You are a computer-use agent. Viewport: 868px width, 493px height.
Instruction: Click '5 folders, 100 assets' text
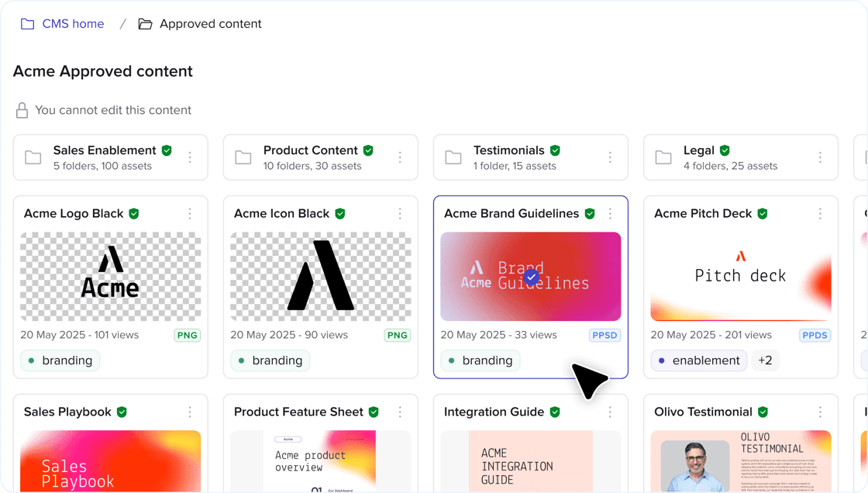pyautogui.click(x=102, y=166)
